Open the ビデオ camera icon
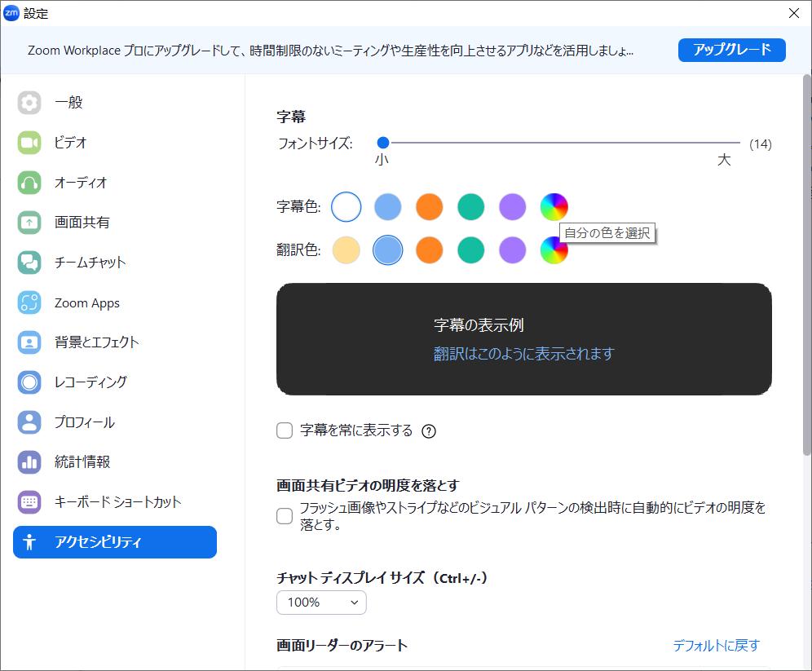Image resolution: width=812 pixels, height=671 pixels. pyautogui.click(x=29, y=143)
